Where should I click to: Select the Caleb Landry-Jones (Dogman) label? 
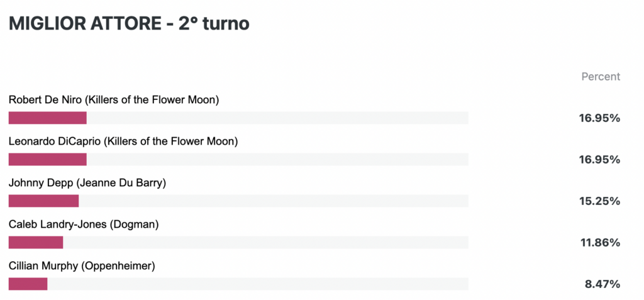coord(84,225)
